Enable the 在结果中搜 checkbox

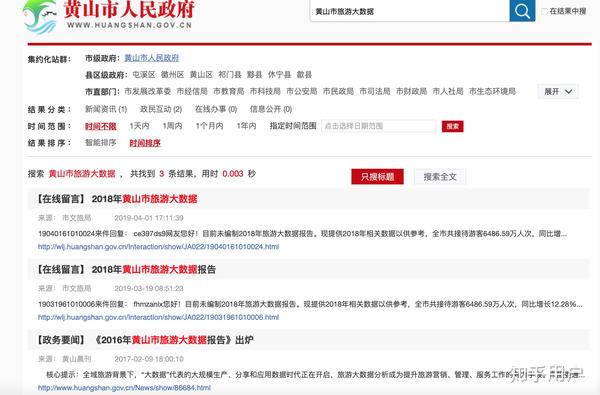(x=544, y=11)
